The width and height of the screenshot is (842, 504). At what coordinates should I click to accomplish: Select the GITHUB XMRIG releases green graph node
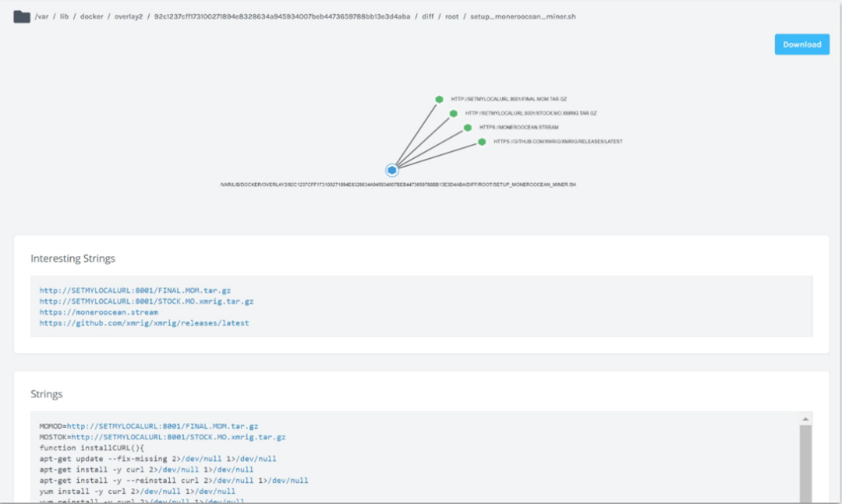482,142
